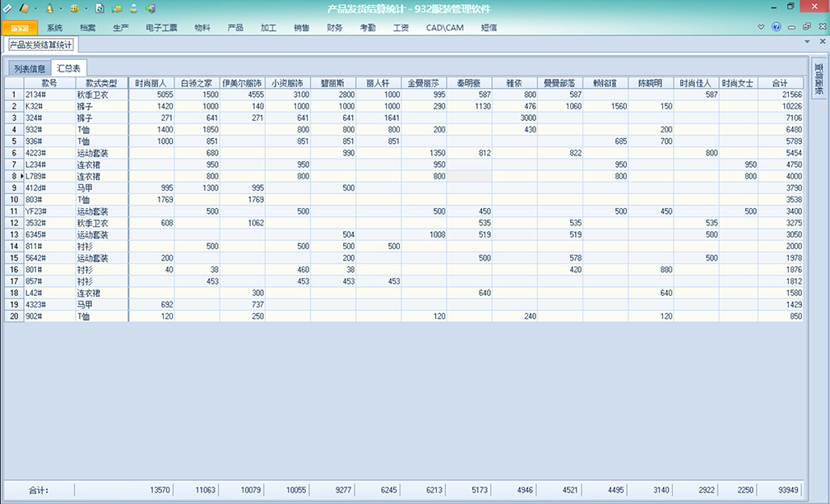Click the exit door icon in toolbar
830x504 pixels.
click(x=150, y=7)
